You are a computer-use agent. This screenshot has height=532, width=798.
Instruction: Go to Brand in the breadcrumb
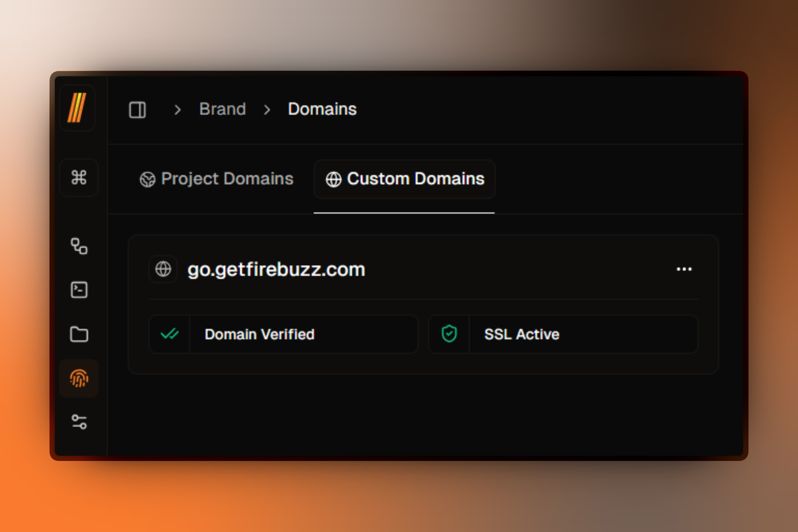coord(223,109)
